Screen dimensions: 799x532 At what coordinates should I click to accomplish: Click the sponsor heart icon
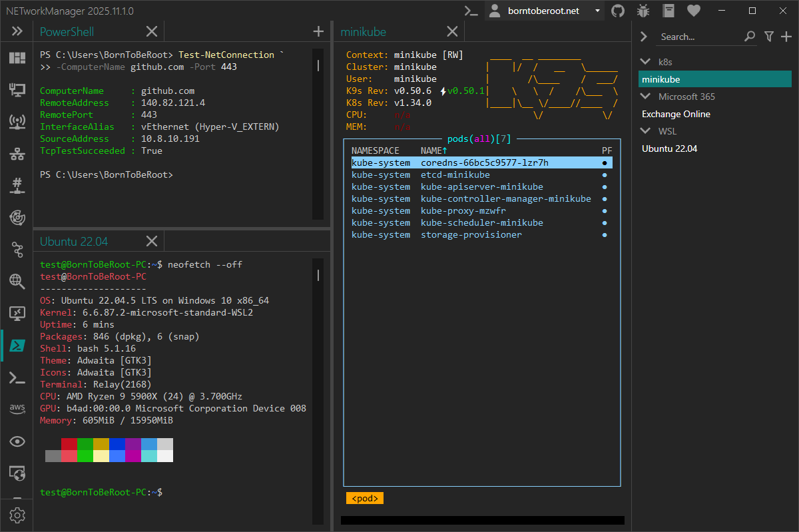694,10
